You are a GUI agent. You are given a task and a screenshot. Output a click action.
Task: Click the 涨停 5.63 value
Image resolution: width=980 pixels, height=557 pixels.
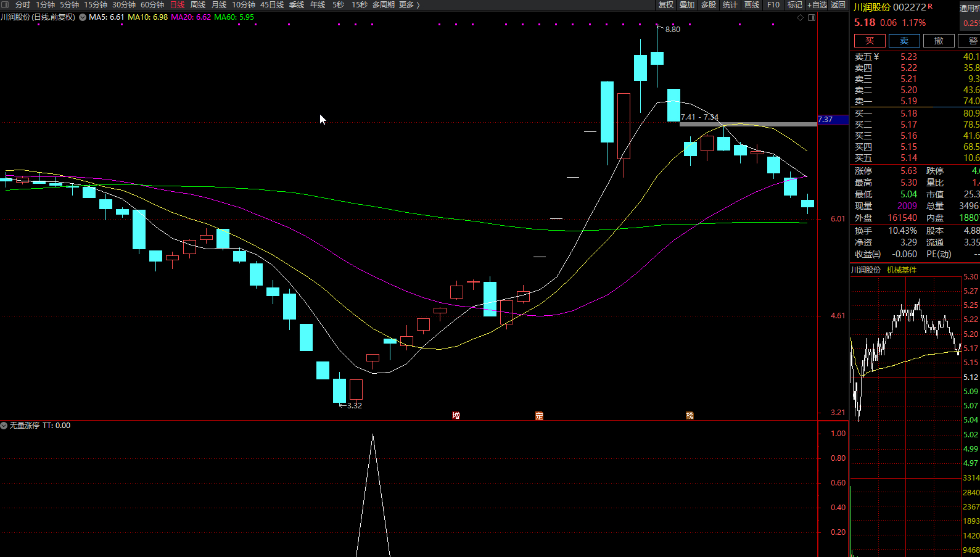pos(908,171)
